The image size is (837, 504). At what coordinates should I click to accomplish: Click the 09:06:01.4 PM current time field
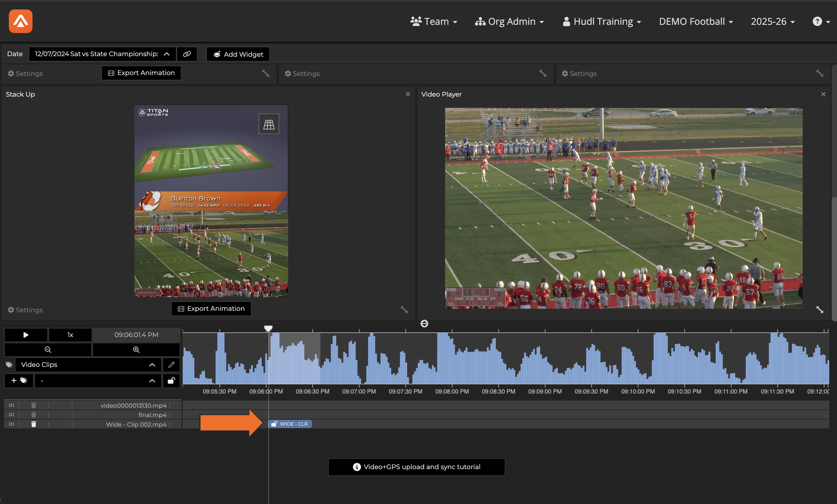(136, 335)
